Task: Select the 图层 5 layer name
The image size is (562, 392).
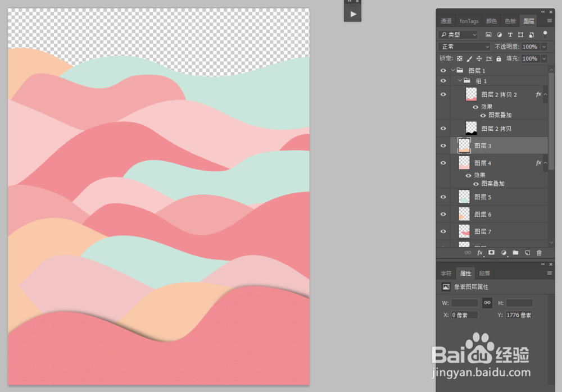Action: tap(482, 197)
